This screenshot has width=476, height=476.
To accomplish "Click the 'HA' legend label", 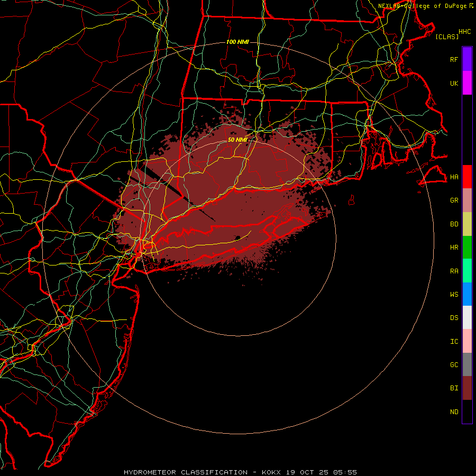I will 454,177.
